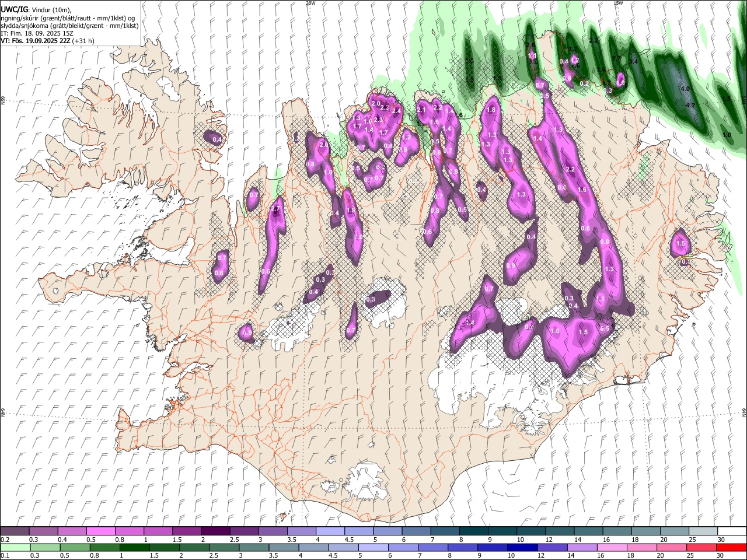The width and height of the screenshot is (747, 560).
Task: Select the medium purple 3 swatch, upper legend
Action: pyautogui.click(x=272, y=531)
